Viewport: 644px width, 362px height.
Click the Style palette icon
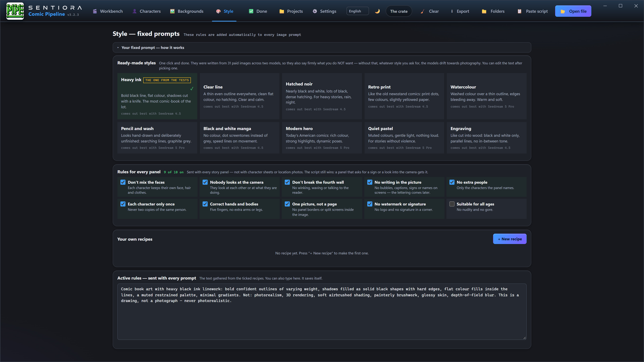point(218,11)
